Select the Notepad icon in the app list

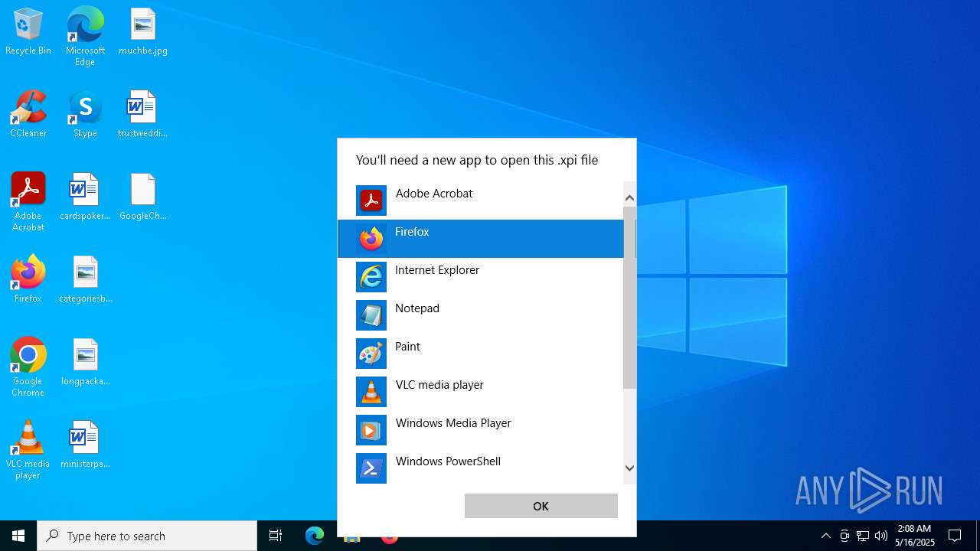(x=371, y=315)
